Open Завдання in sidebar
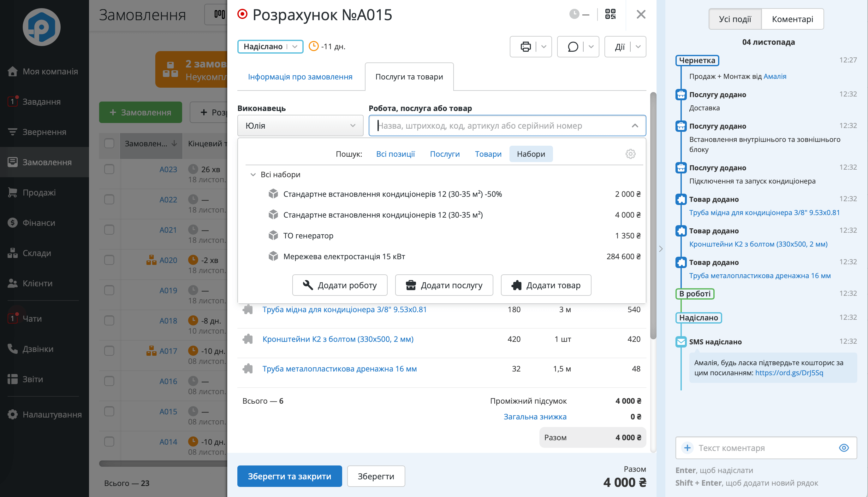 pyautogui.click(x=45, y=102)
